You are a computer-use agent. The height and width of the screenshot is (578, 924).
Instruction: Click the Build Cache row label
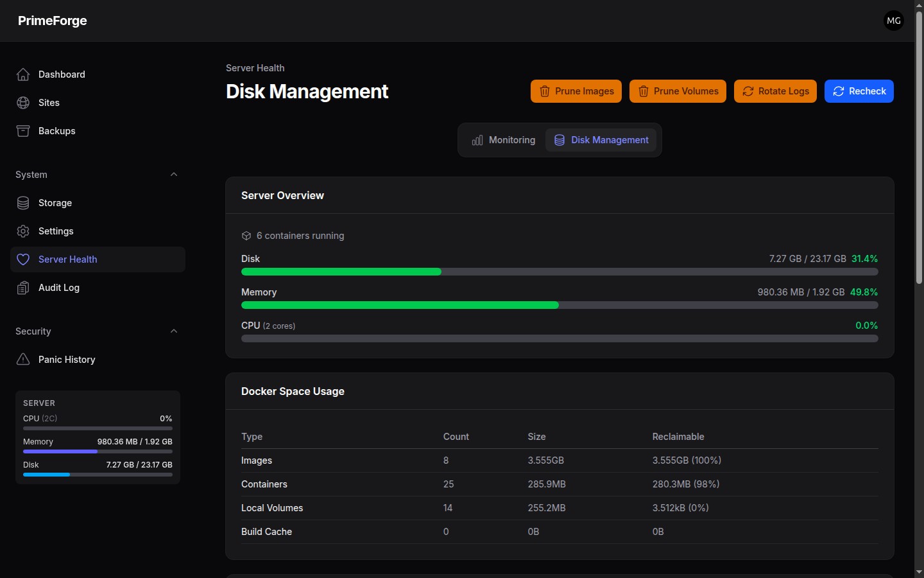(x=267, y=532)
